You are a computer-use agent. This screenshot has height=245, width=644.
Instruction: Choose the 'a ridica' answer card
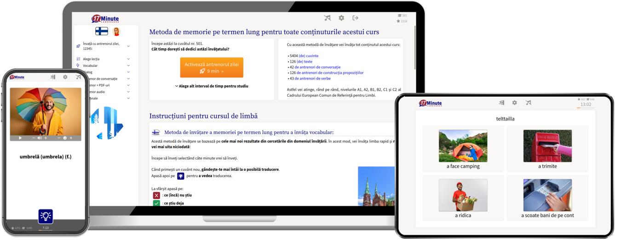(463, 198)
